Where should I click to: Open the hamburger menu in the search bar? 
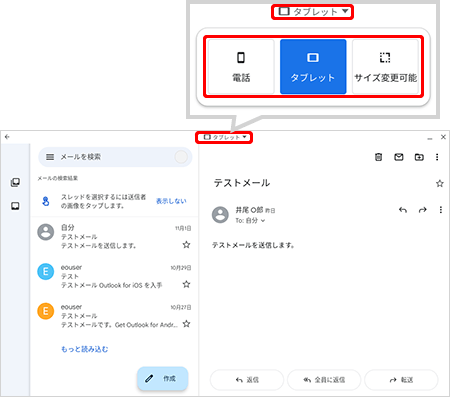point(50,157)
